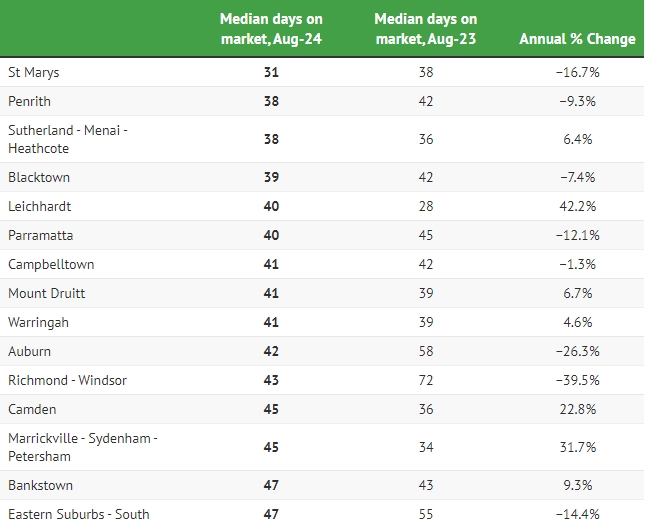
Task: Click the 'Median days on market, Aug-24' column header
Action: point(271,29)
